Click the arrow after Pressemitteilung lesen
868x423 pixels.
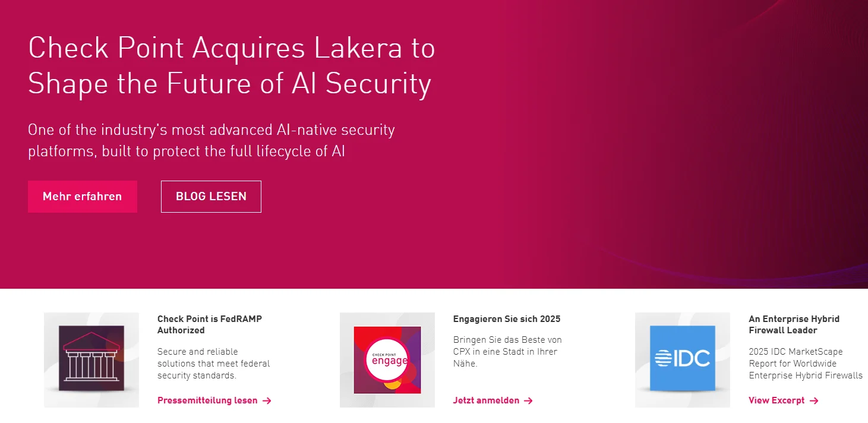tap(267, 401)
